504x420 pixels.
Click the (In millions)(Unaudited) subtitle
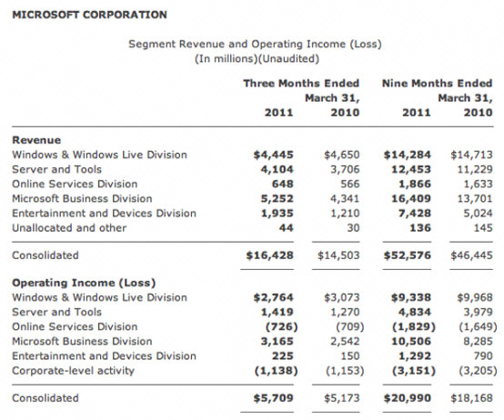(x=257, y=59)
